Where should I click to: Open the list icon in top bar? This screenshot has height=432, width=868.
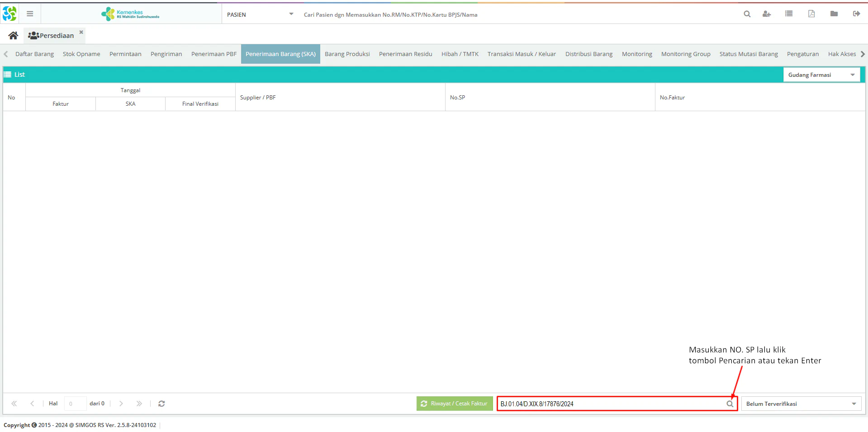789,14
